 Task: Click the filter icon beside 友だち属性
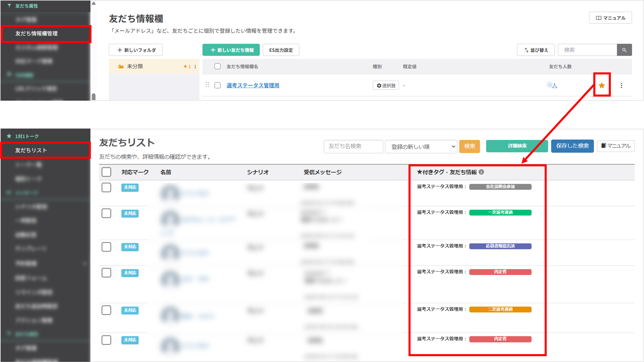coord(9,6)
